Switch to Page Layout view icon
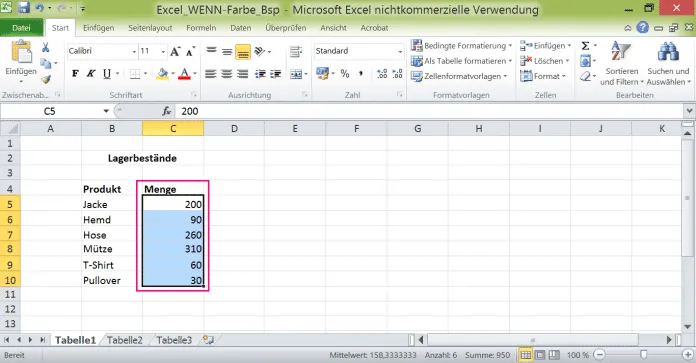This screenshot has height=363, width=696. tap(540, 355)
